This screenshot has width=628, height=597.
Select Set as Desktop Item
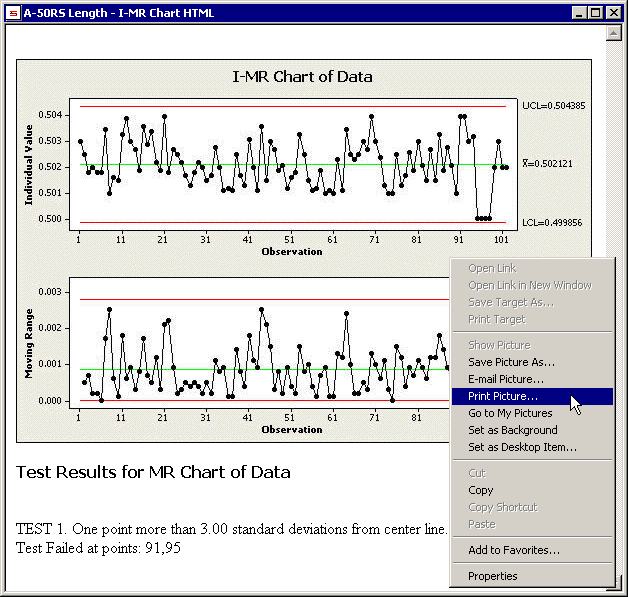(522, 447)
